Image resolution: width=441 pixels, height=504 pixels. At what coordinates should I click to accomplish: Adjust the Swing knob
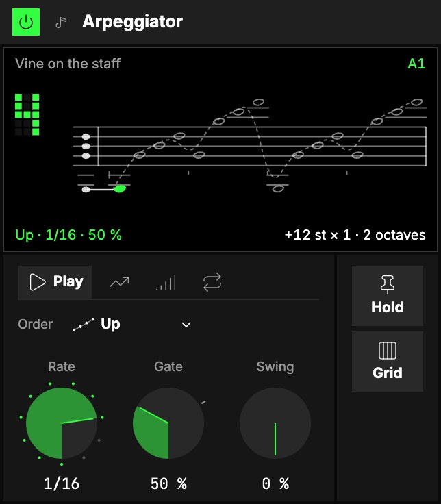(x=275, y=423)
